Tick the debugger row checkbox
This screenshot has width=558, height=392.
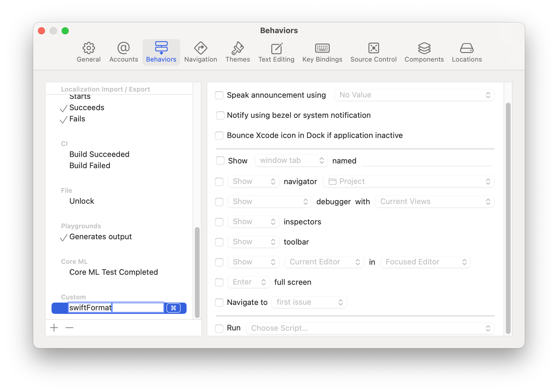click(x=219, y=202)
